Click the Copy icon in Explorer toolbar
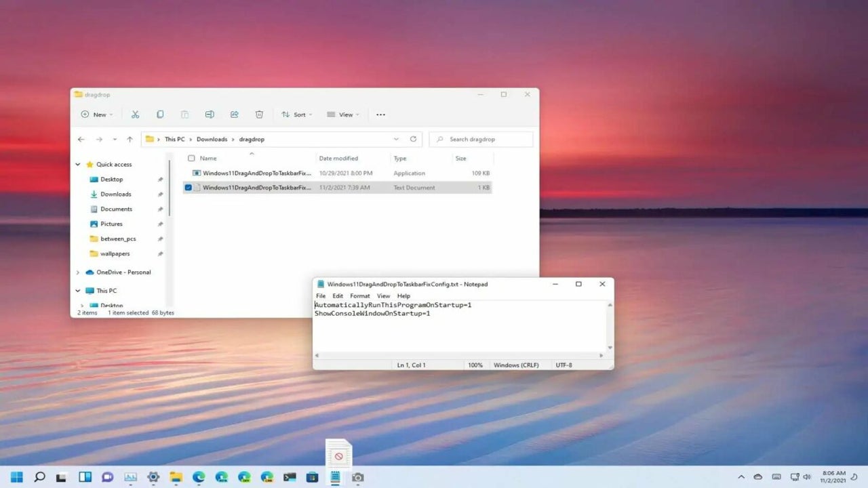868x488 pixels. (x=160, y=115)
